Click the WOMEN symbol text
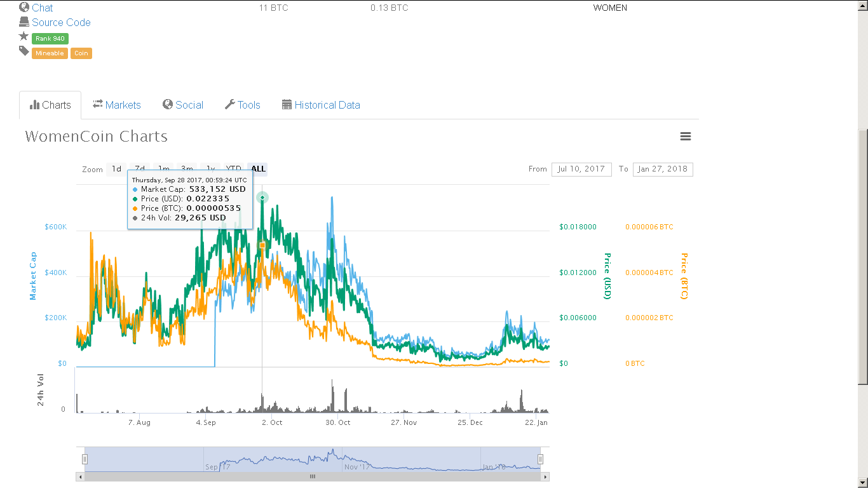 coord(610,8)
